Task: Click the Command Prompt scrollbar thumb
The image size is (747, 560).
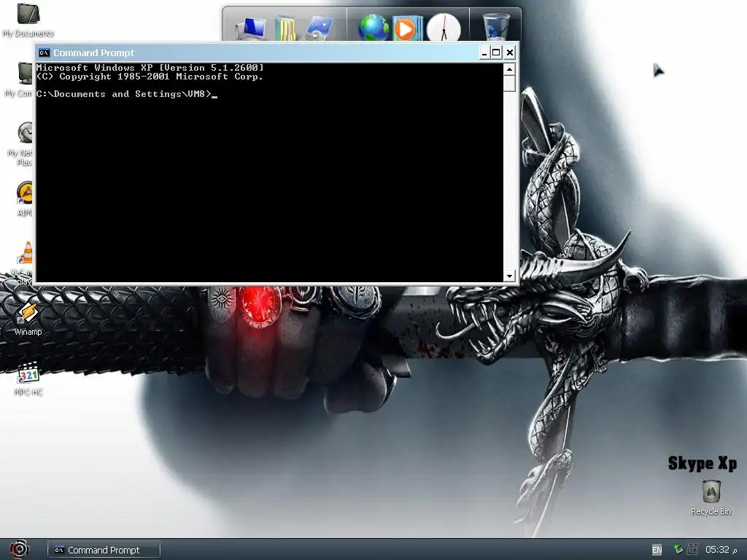Action: [509, 83]
